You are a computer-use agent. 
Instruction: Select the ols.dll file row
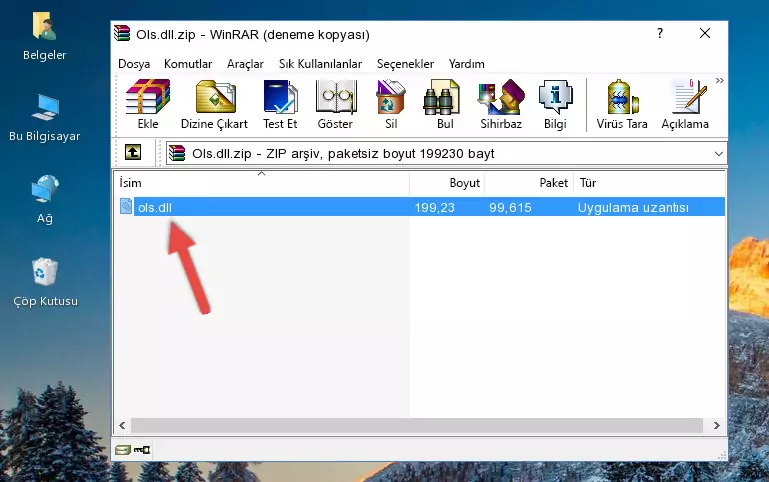click(421, 207)
